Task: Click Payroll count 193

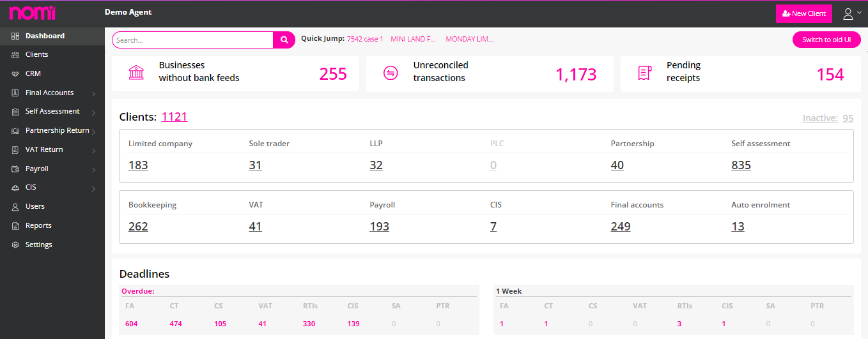Action: [379, 227]
